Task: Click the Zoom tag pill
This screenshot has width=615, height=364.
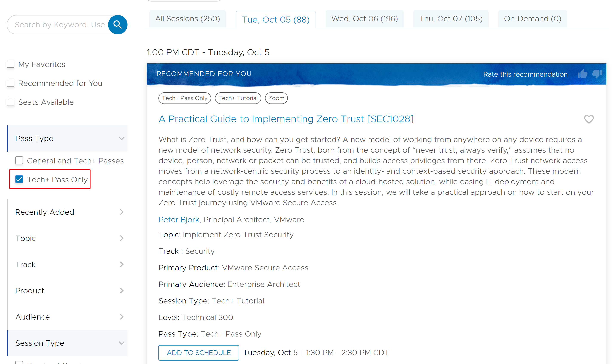Action: tap(276, 98)
